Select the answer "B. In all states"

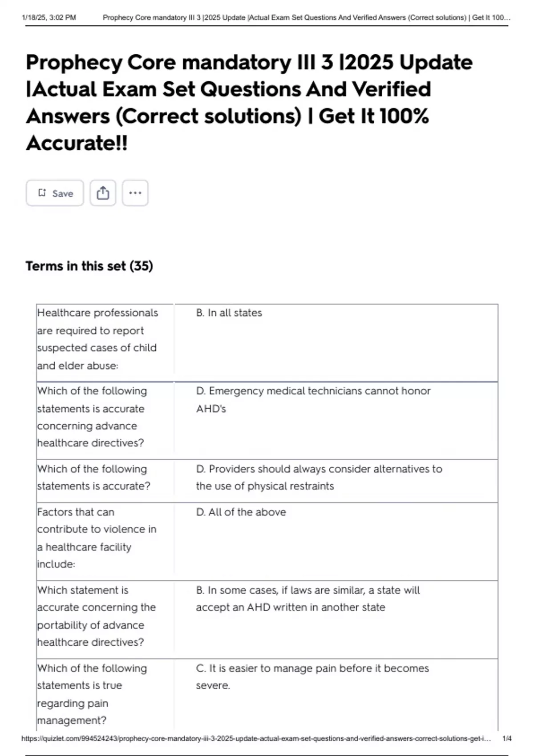[x=229, y=313]
